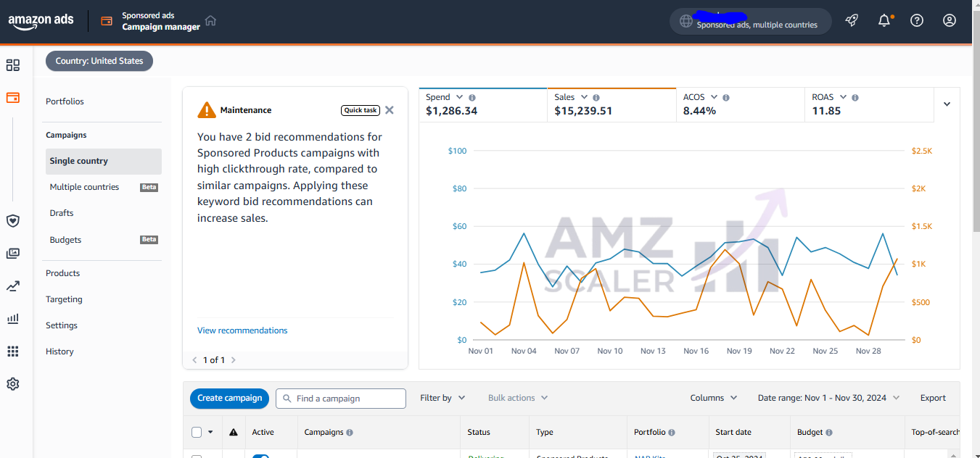Click the Sponsored ads wallet icon
Image resolution: width=980 pixels, height=458 pixels.
tap(107, 21)
